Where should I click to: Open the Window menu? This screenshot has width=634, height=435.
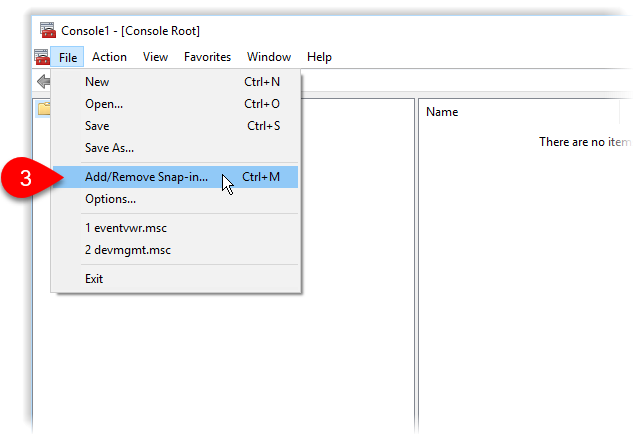pos(269,57)
